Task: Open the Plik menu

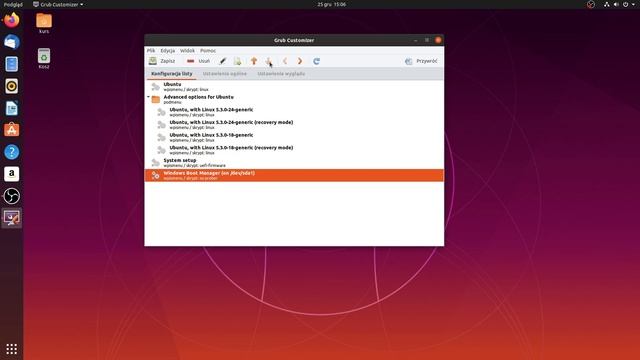Action: coord(151,51)
